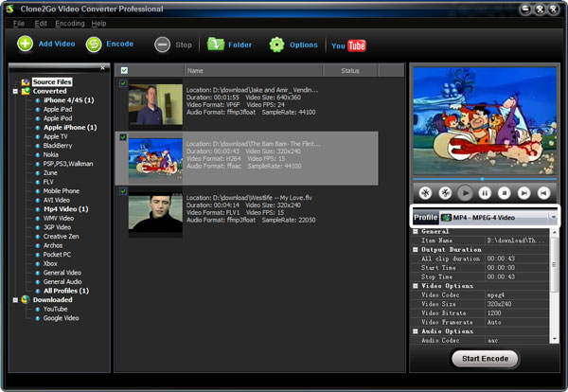Open the output Folder

click(x=215, y=45)
